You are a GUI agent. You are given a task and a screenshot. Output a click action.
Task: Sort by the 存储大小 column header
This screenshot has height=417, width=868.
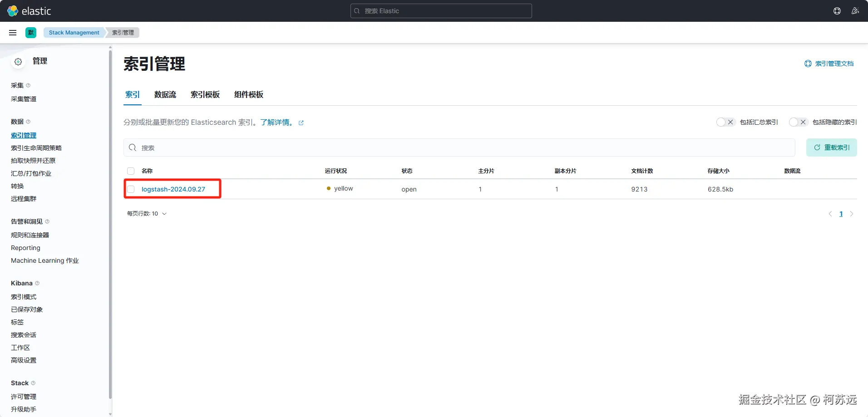pyautogui.click(x=719, y=171)
